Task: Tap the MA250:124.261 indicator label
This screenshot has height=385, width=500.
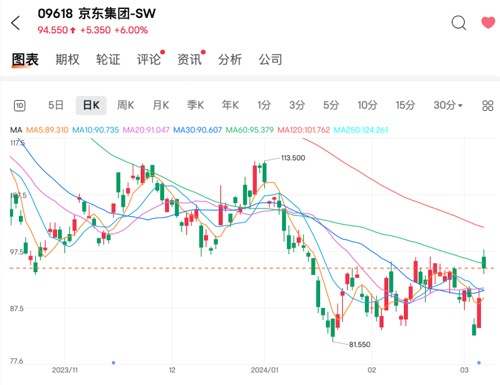Action: (x=361, y=130)
